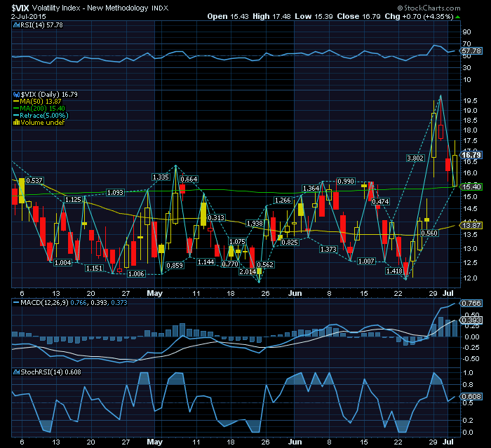Click the 1.364 retrace ratio label

[311, 189]
